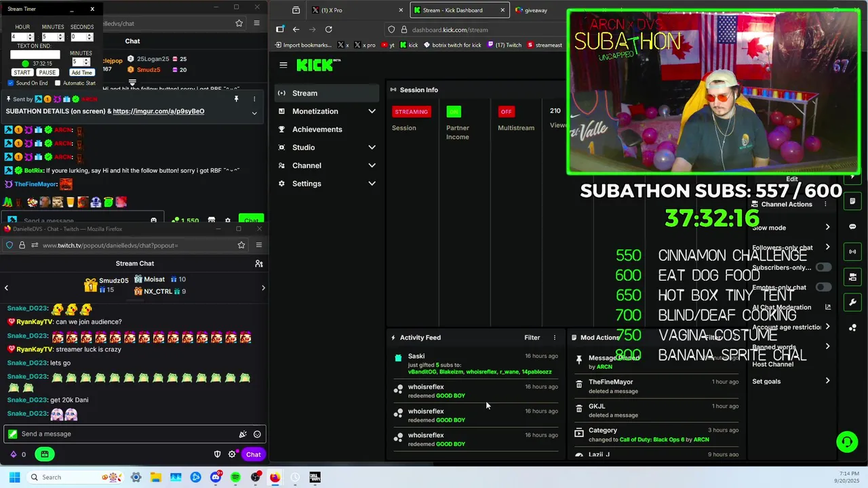The height and width of the screenshot is (488, 868).
Task: Reload the Kick dashboard page
Action: tap(329, 29)
